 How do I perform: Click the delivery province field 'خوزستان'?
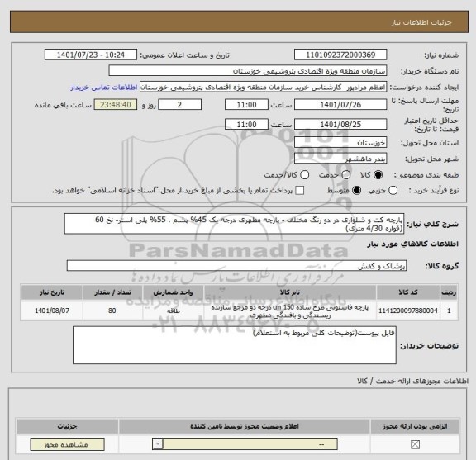point(340,142)
